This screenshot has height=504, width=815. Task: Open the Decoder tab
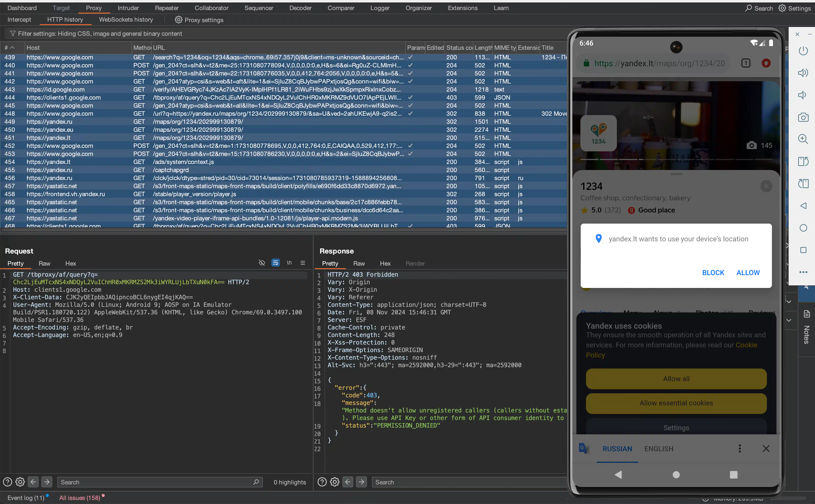(x=300, y=8)
